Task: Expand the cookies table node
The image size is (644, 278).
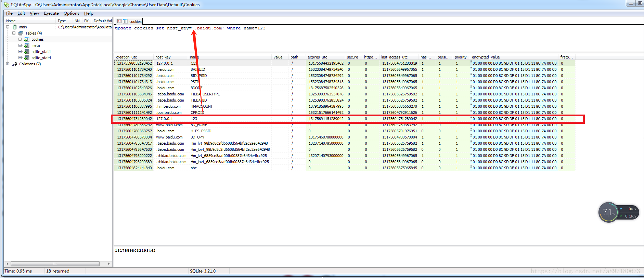Action: click(20, 39)
